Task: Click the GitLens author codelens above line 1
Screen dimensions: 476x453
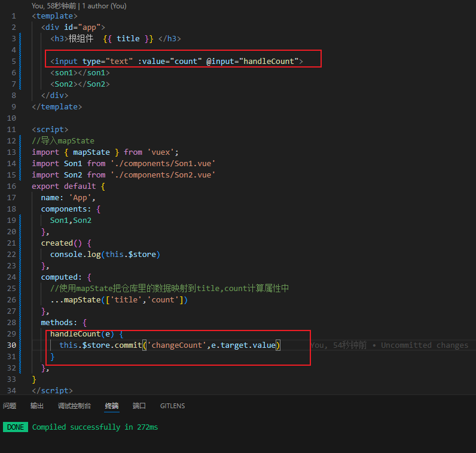Action: pos(79,6)
